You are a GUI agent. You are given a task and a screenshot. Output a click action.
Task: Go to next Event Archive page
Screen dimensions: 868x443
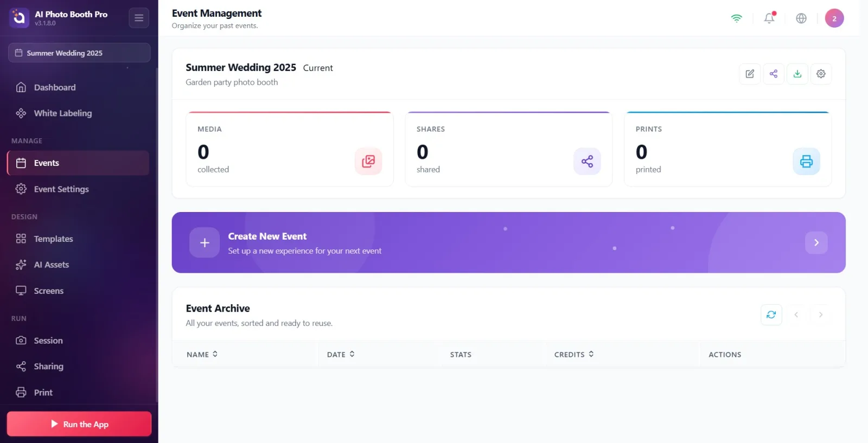[x=821, y=314]
